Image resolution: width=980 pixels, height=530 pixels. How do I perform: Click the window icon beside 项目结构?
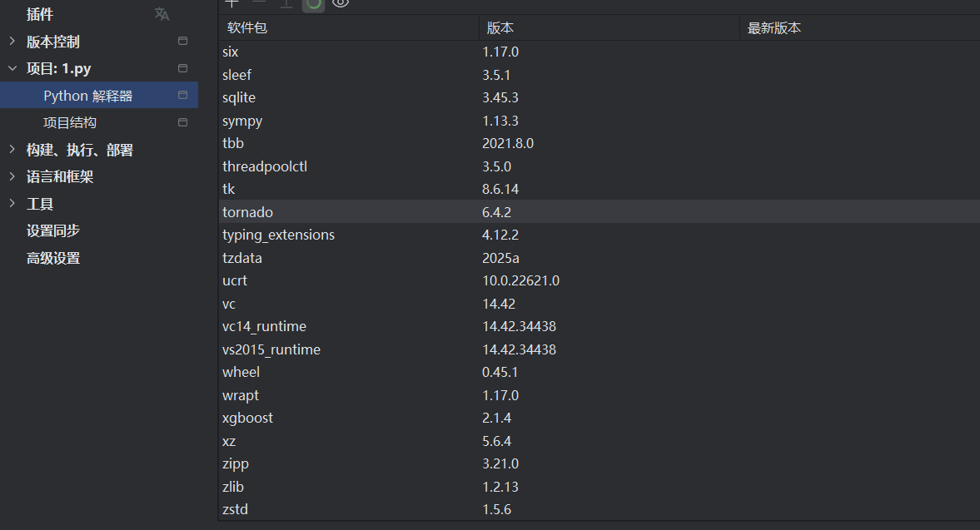[181, 121]
